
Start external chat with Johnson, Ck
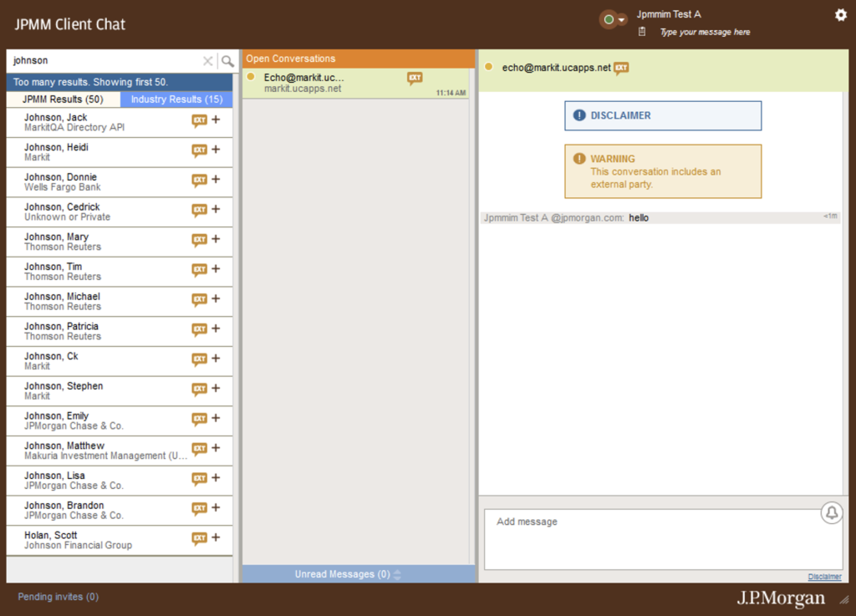pos(199,359)
